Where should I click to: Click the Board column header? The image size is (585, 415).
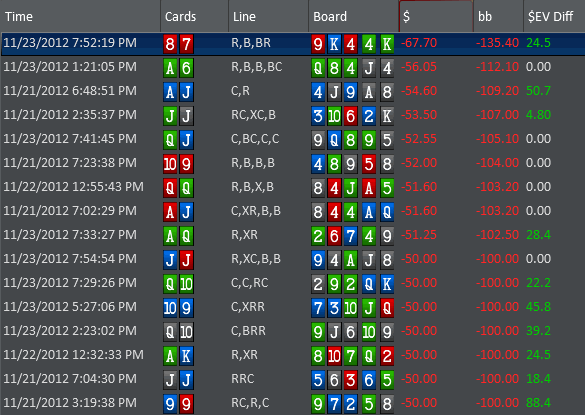click(x=353, y=16)
